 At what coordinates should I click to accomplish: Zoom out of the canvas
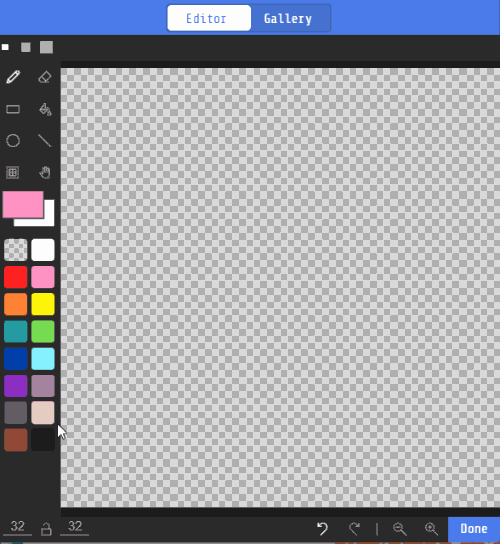coord(399,529)
